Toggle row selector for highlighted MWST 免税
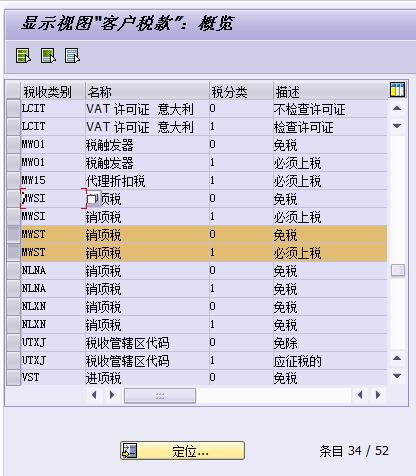 click(x=13, y=235)
